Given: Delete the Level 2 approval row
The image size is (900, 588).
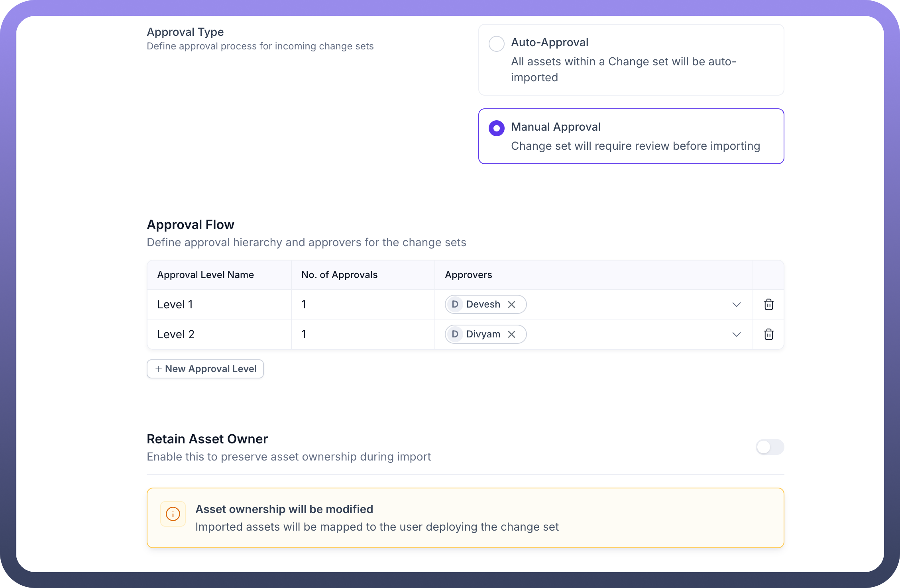Looking at the screenshot, I should click(x=768, y=334).
